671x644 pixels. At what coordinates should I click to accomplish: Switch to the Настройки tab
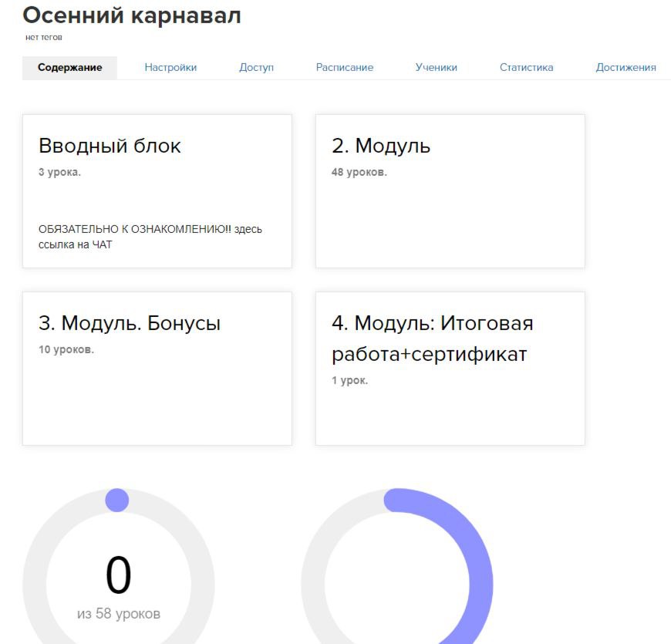[170, 68]
